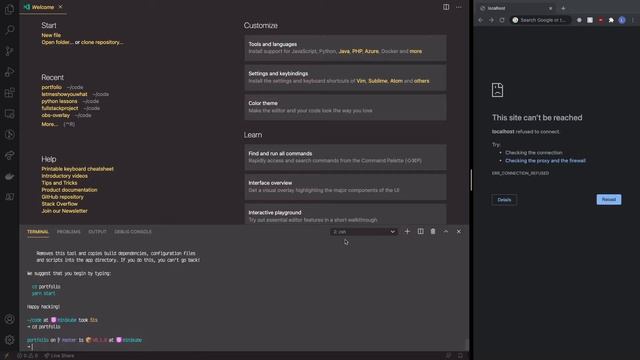The image size is (640, 360).
Task: Click the remote window status bar icon
Action: pos(7,356)
